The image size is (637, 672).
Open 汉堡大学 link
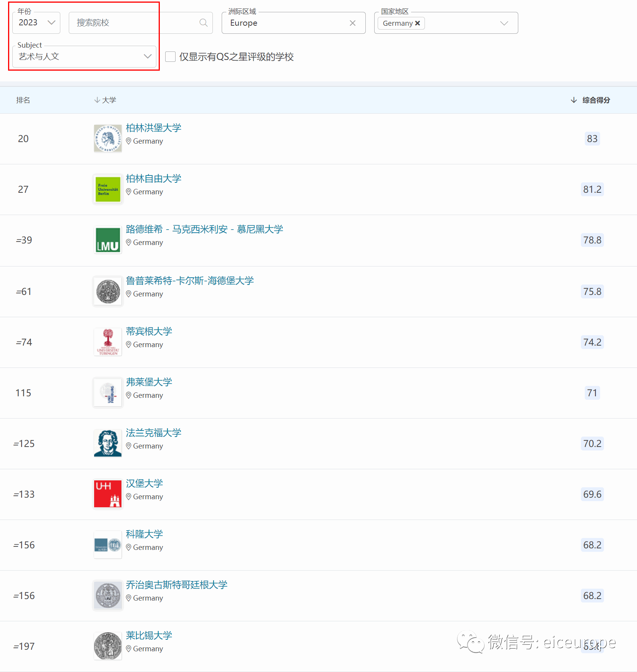144,483
